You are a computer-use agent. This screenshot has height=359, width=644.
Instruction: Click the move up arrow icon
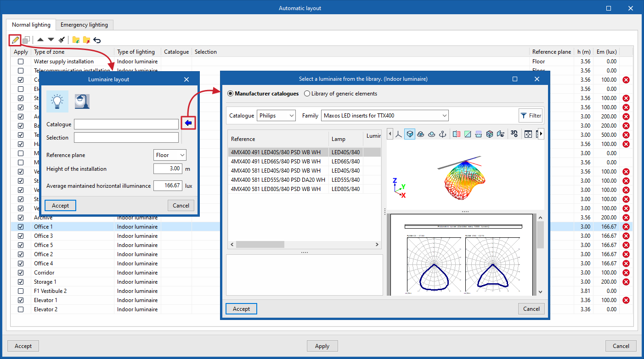tap(40, 40)
